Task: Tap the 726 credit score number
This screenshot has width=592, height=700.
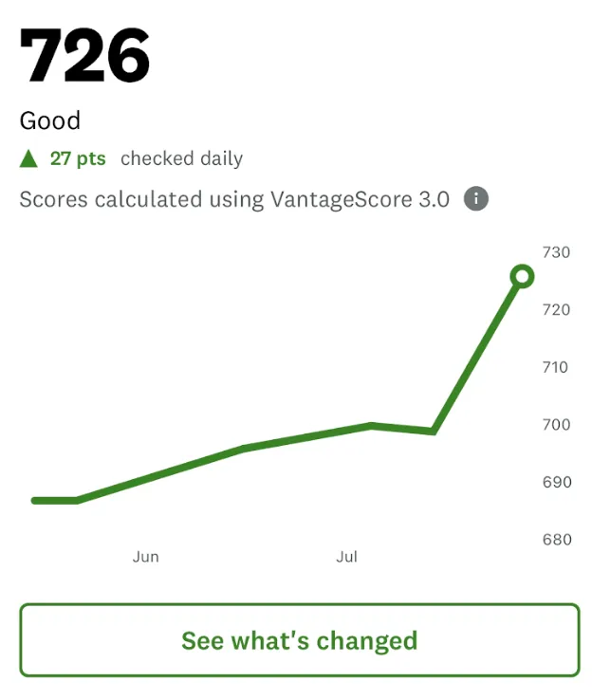Action: (x=84, y=55)
